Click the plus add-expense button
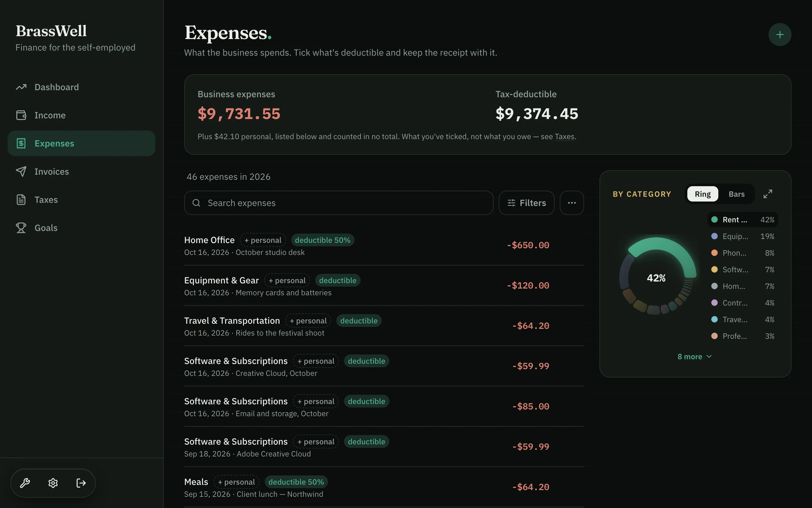 [779, 35]
